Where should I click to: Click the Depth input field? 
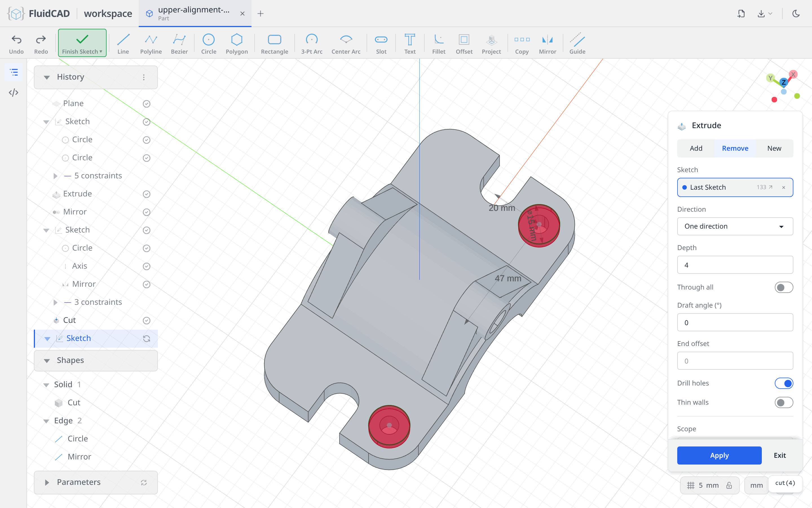click(735, 265)
